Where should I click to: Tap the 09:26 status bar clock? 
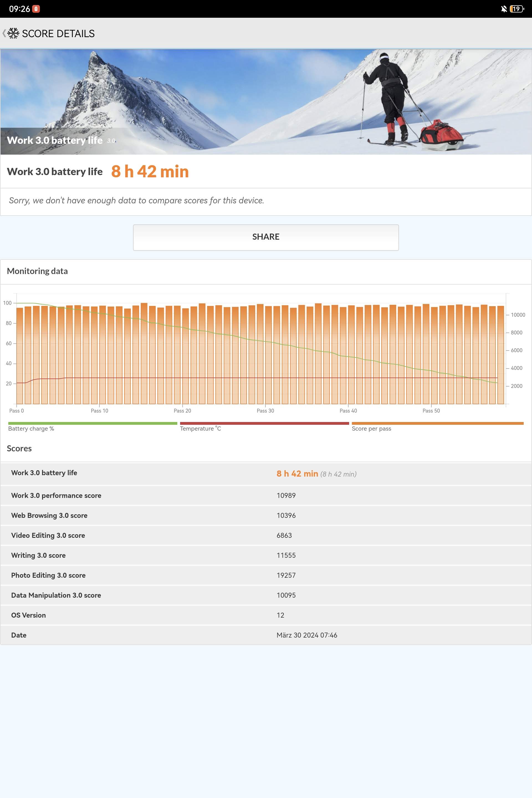coord(19,9)
